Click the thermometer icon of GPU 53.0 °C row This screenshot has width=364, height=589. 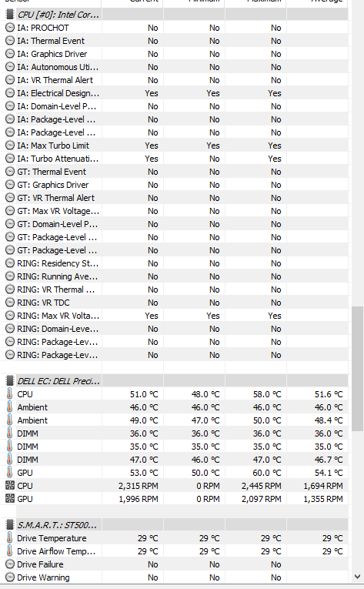pyautogui.click(x=9, y=473)
